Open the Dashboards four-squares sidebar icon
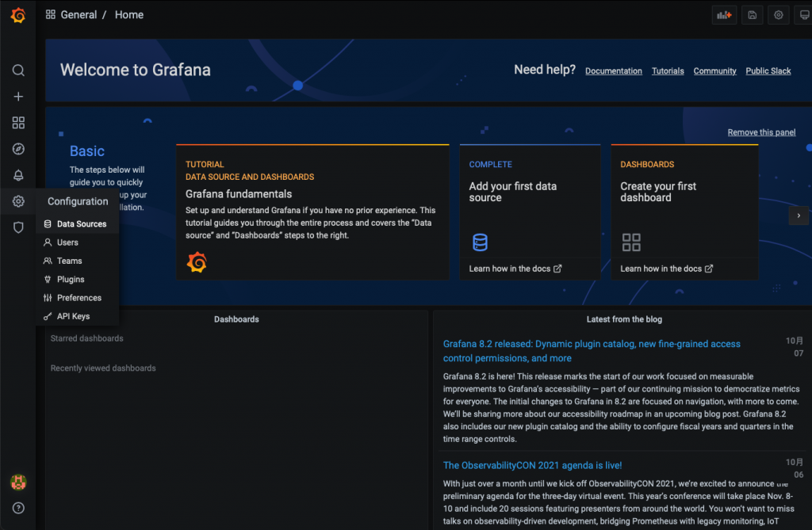The height and width of the screenshot is (530, 812). click(x=18, y=123)
